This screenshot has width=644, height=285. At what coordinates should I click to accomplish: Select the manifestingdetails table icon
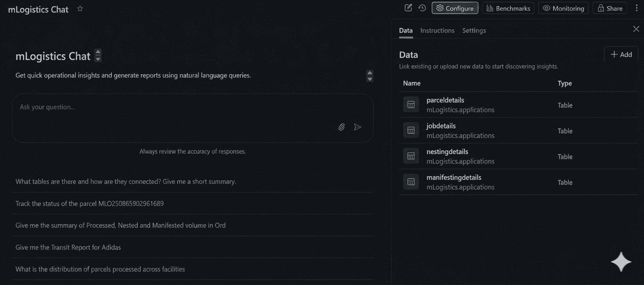pyautogui.click(x=410, y=181)
